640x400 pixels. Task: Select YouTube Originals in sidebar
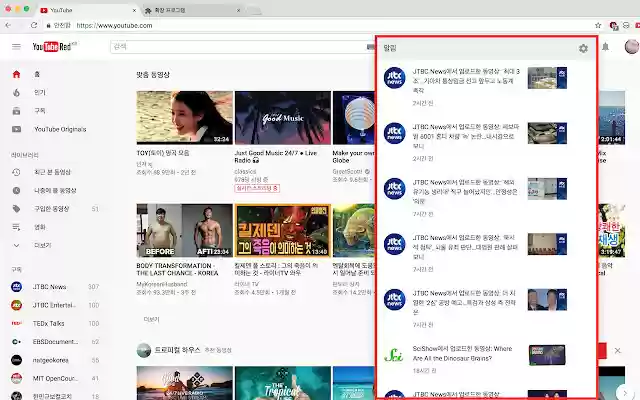coord(60,129)
